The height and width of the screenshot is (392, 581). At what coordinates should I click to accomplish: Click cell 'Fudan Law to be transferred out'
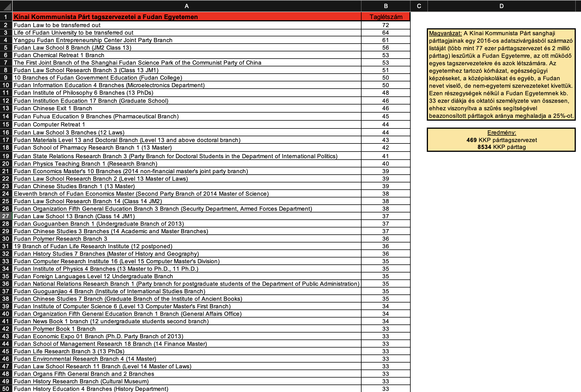187,25
